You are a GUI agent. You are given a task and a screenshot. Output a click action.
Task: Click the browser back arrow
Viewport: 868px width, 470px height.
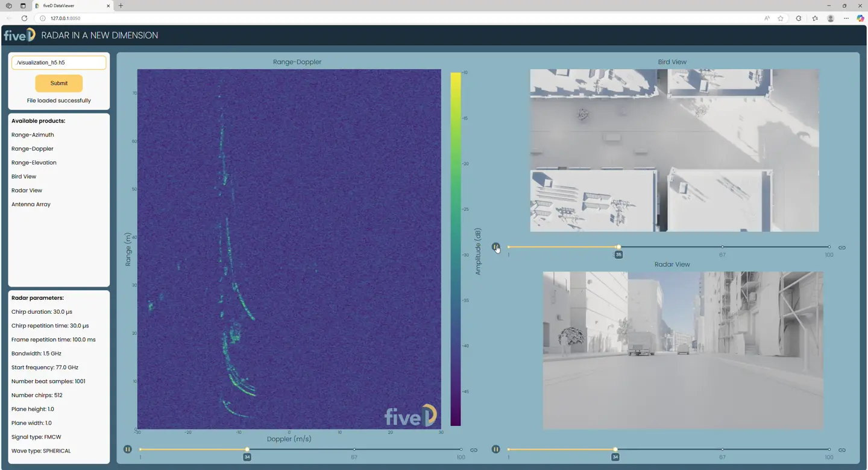[9, 18]
